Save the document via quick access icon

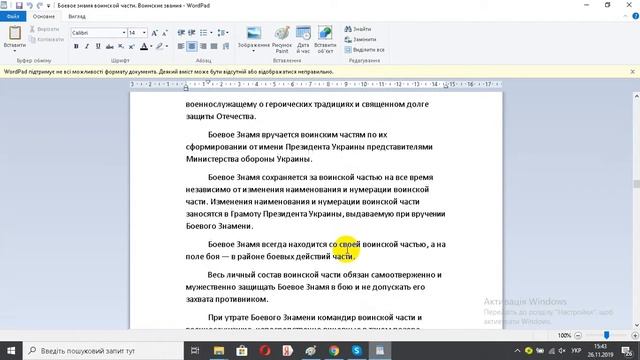[x=19, y=6]
